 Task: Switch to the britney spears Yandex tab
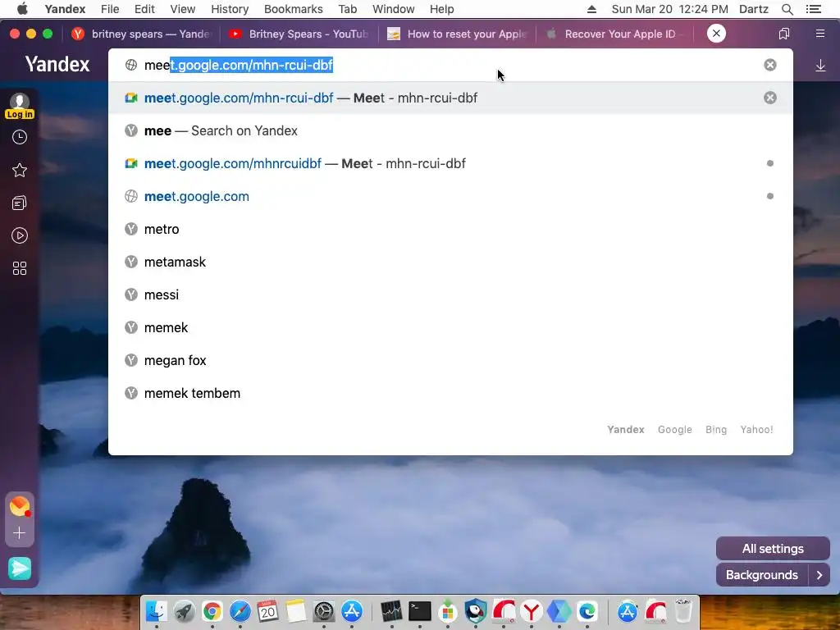click(141, 34)
